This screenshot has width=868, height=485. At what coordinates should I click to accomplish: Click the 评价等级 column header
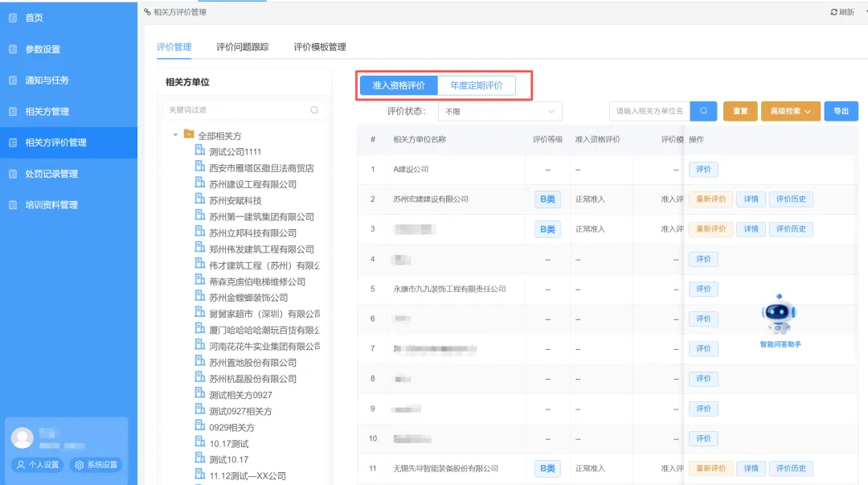(x=547, y=140)
